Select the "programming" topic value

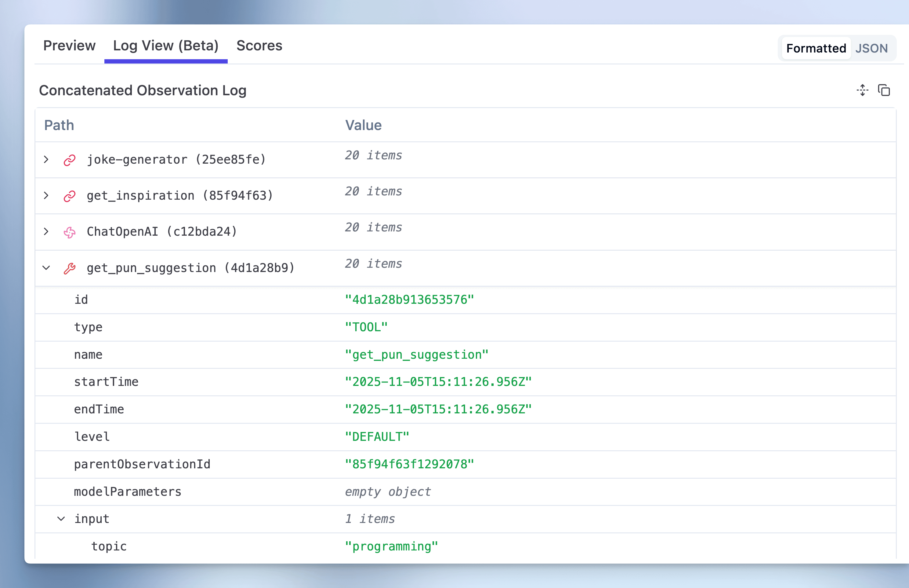tap(391, 546)
